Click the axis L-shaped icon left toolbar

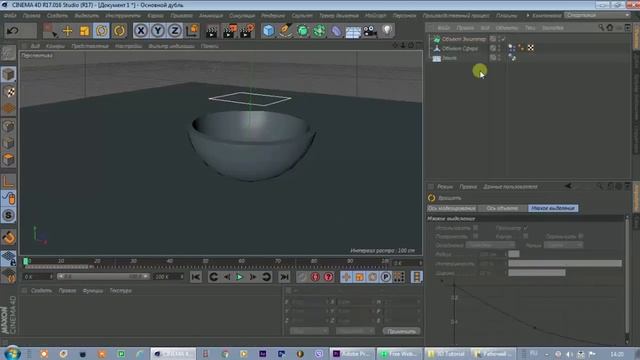(x=9, y=182)
